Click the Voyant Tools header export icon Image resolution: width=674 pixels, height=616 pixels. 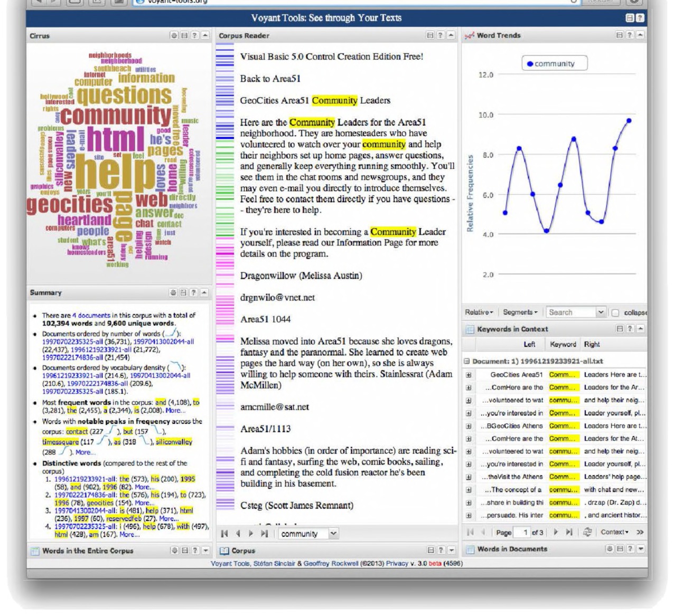point(630,18)
